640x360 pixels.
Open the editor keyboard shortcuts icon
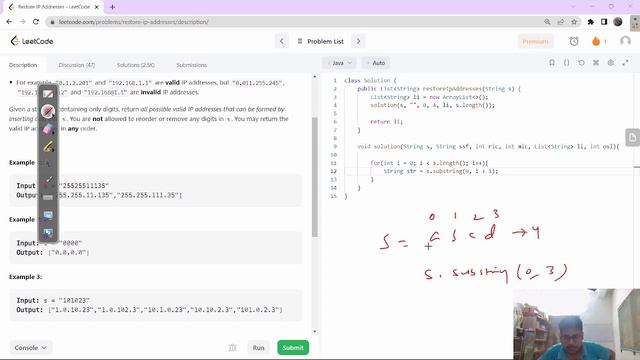596,63
